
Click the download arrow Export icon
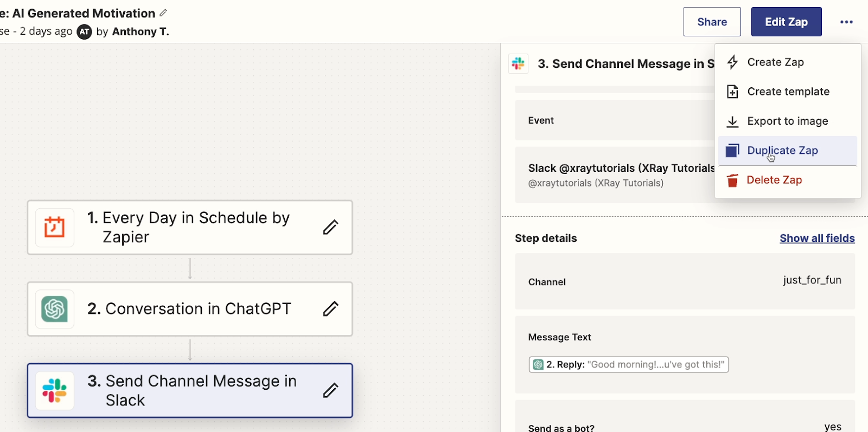[732, 121]
